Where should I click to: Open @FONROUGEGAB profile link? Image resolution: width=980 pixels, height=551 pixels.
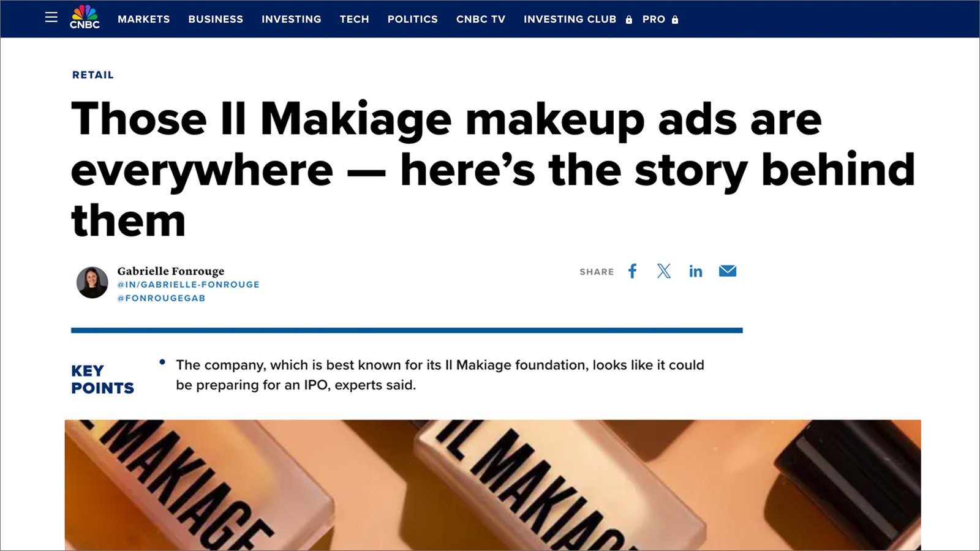(x=162, y=298)
